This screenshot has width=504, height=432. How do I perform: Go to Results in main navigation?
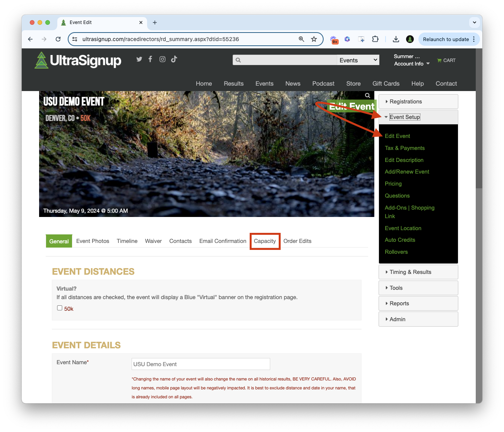coord(234,84)
